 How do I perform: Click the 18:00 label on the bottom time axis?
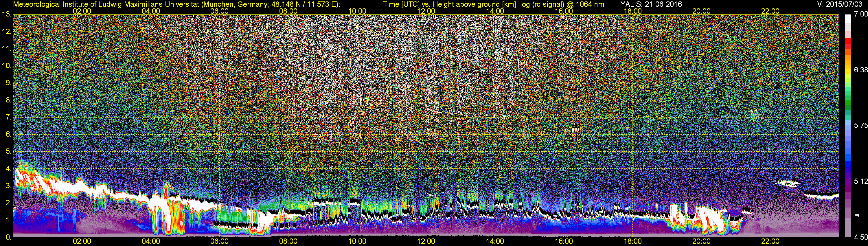click(632, 242)
